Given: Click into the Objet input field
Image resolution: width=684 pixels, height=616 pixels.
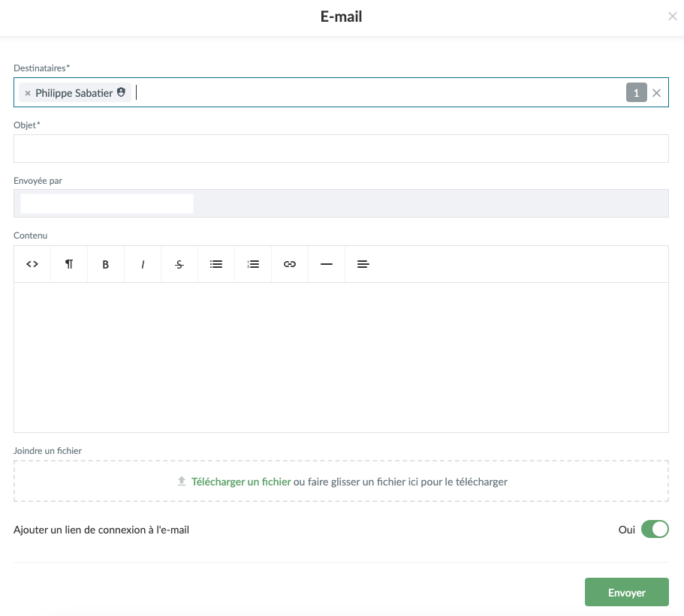Looking at the screenshot, I should (341, 149).
